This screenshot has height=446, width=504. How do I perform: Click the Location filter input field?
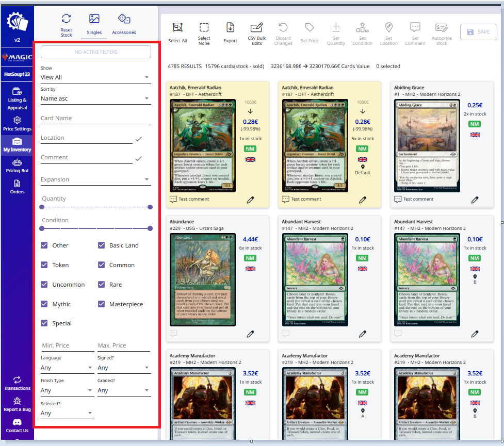click(x=87, y=138)
